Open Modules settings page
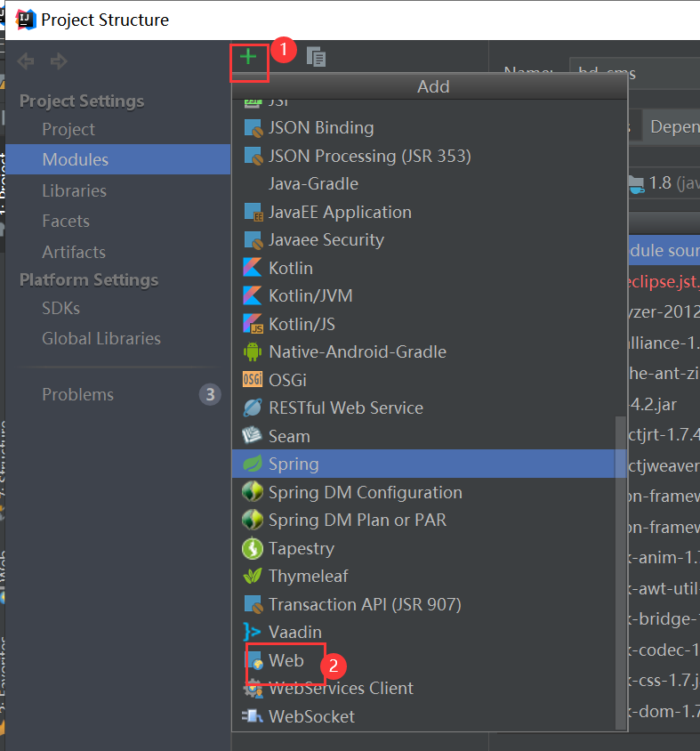The width and height of the screenshot is (700, 751). (117, 159)
